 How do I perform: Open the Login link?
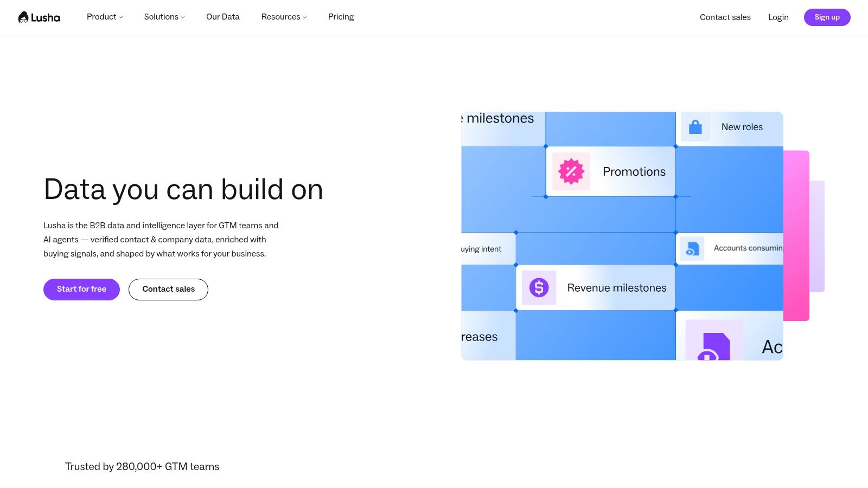(778, 17)
